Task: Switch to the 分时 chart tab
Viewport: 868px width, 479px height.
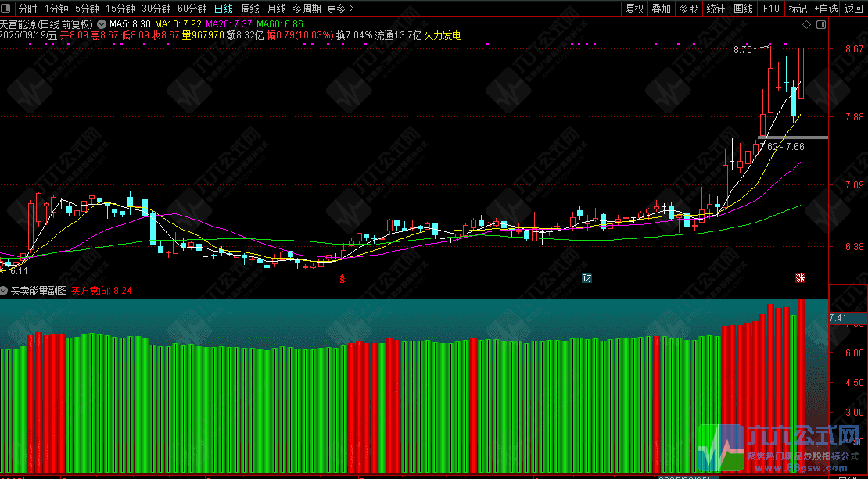Action: 27,9
